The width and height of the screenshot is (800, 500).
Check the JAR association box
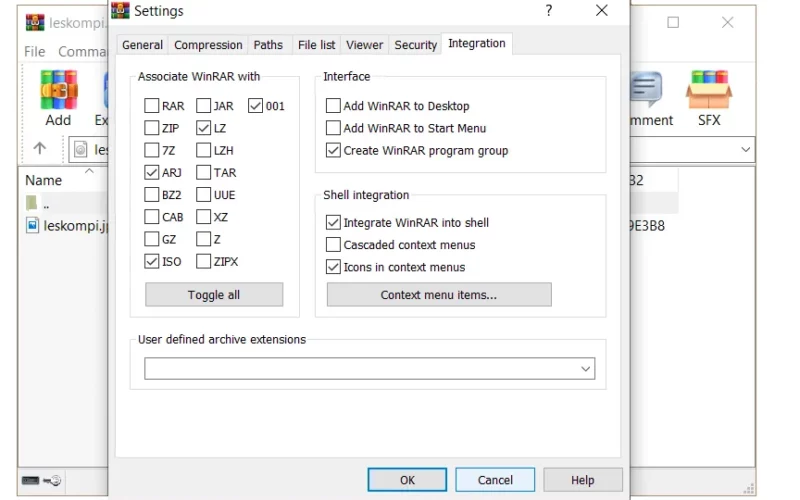(x=203, y=106)
